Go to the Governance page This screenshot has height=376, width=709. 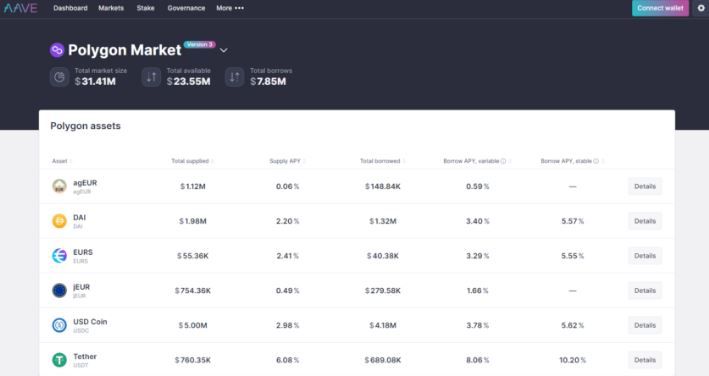click(x=186, y=8)
